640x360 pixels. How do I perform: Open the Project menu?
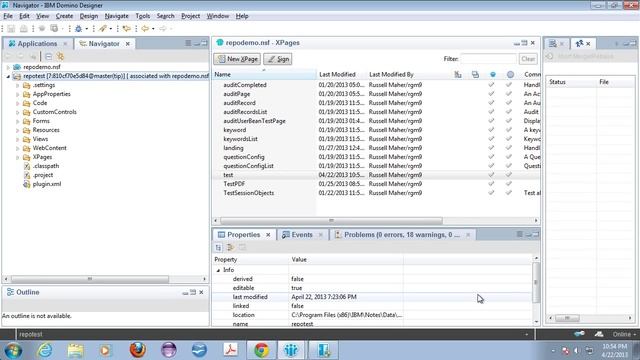click(x=190, y=16)
